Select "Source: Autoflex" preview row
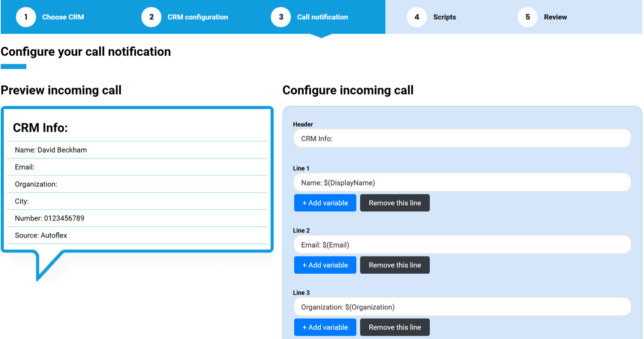 click(137, 235)
